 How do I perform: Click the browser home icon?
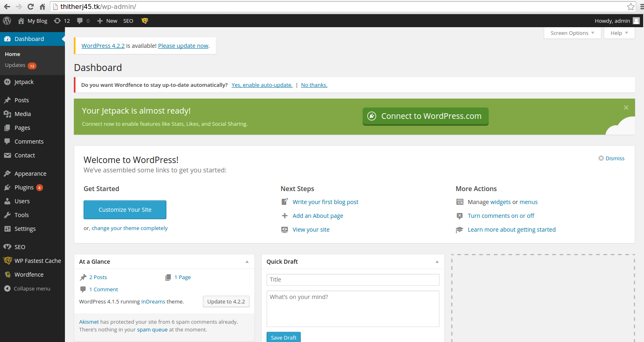tap(42, 6)
